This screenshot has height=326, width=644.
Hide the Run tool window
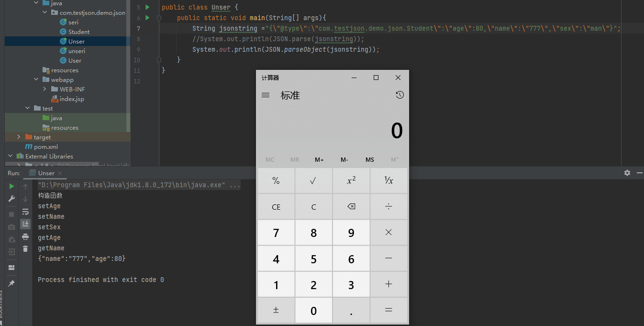coord(639,173)
